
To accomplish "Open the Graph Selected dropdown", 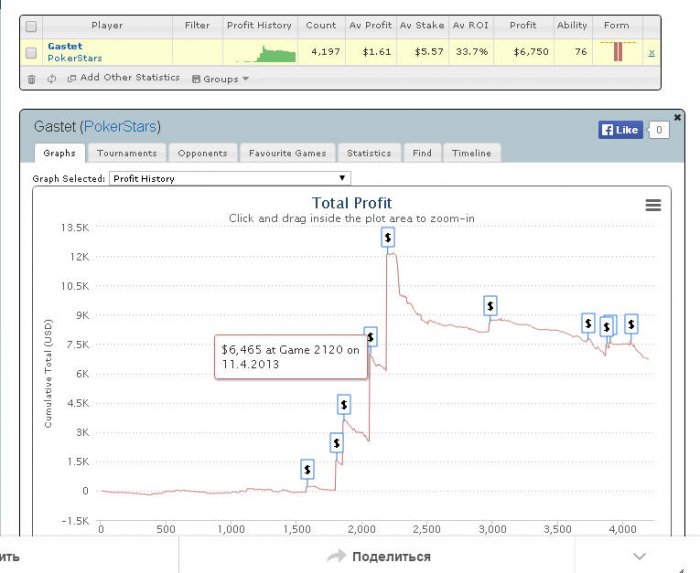I will click(x=230, y=179).
